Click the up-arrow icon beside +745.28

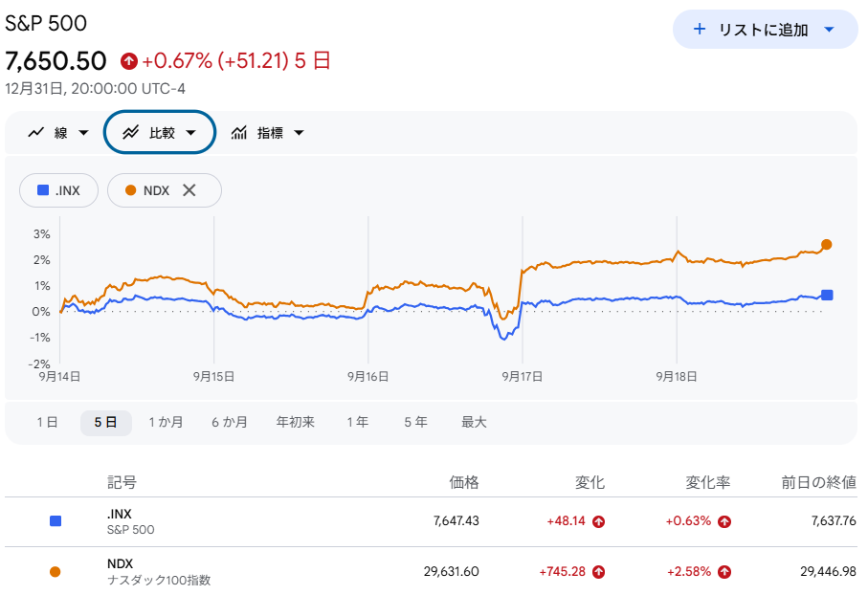click(x=598, y=572)
